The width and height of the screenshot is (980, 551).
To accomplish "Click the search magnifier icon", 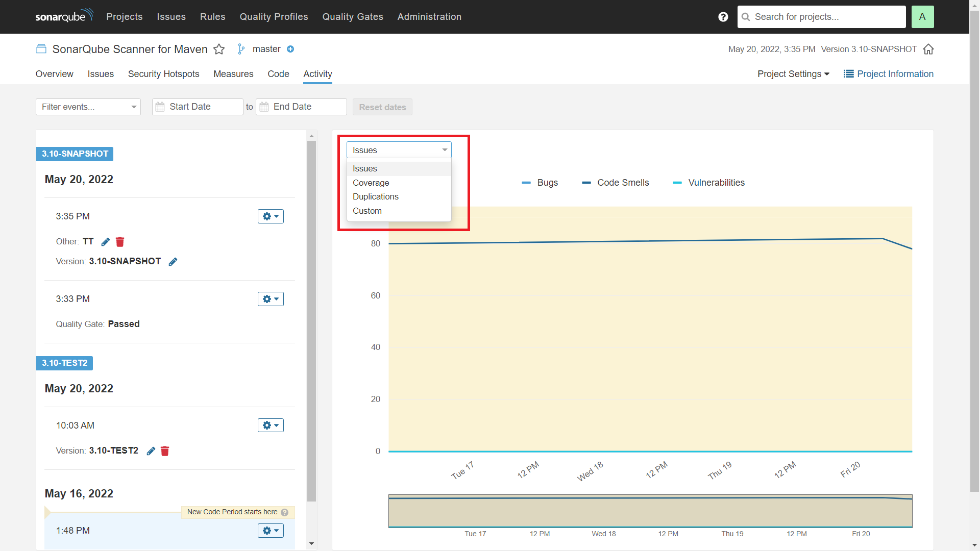I will click(746, 17).
